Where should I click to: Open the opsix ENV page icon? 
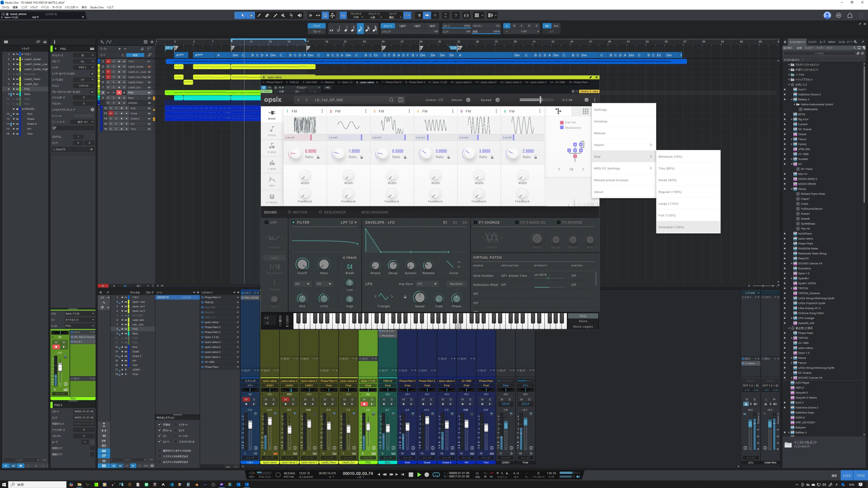[x=272, y=181]
